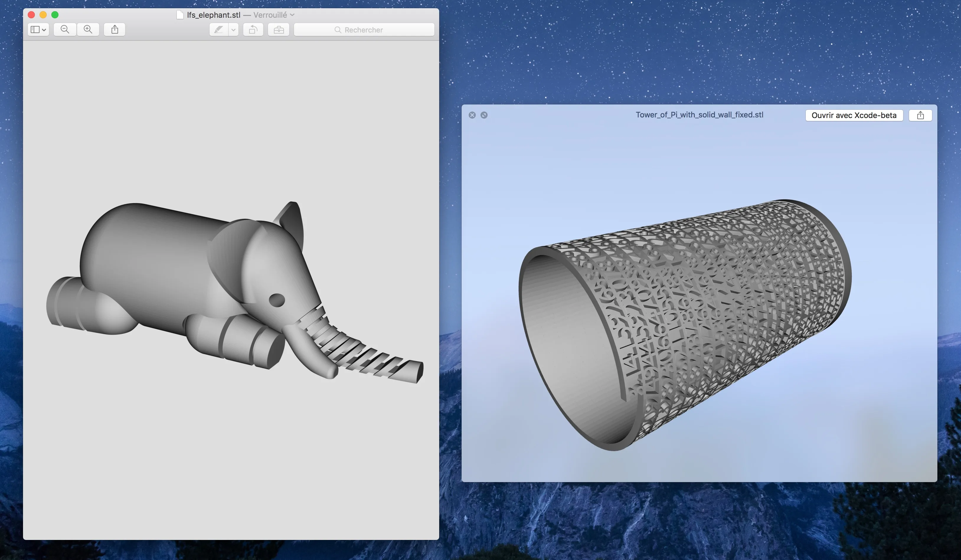
Task: Maximize the Preview window with green button
Action: tap(55, 15)
